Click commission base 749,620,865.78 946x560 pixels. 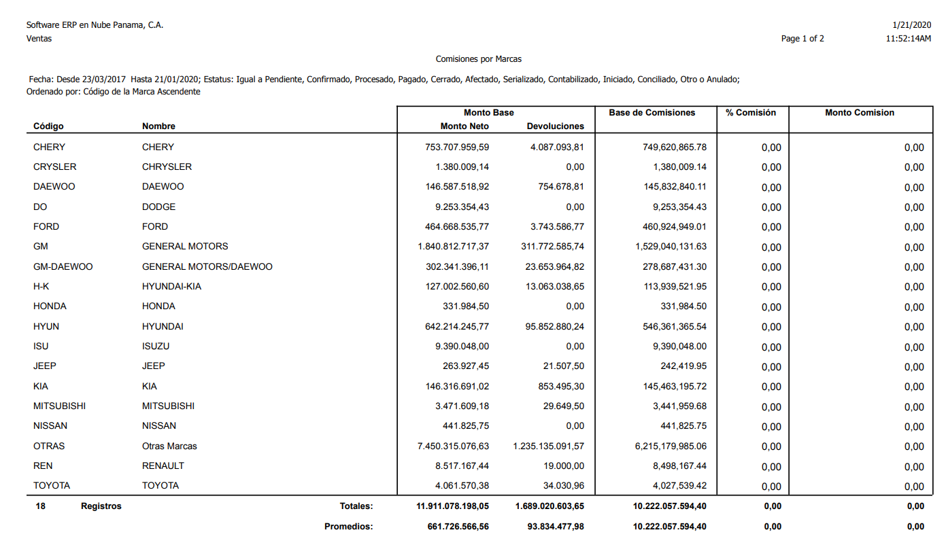675,147
